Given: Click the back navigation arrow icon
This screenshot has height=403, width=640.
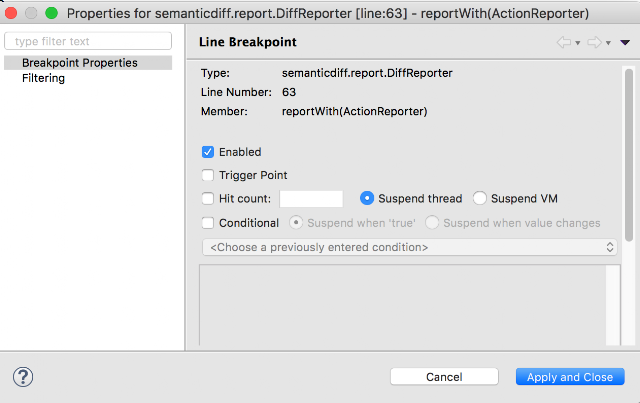Looking at the screenshot, I should pyautogui.click(x=564, y=42).
